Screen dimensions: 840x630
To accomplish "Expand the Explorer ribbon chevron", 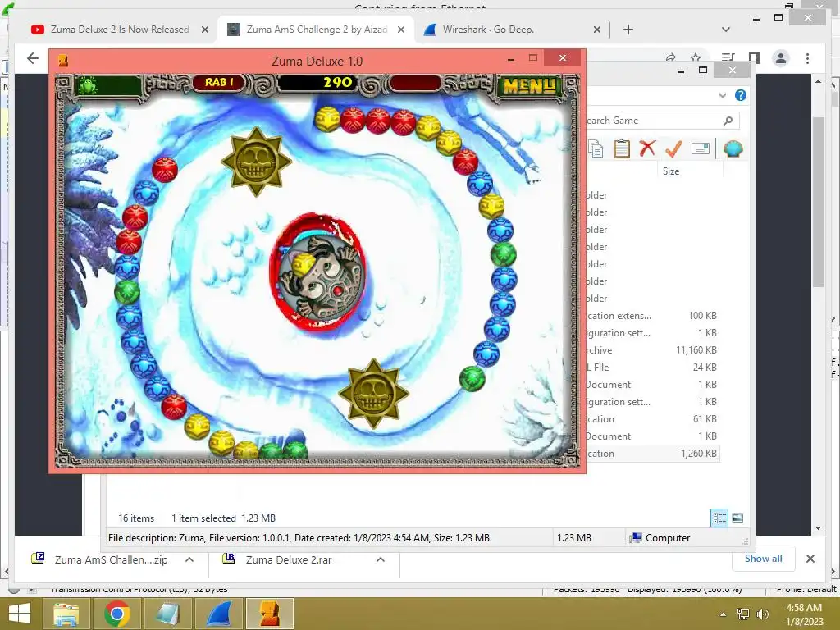I will tap(722, 95).
